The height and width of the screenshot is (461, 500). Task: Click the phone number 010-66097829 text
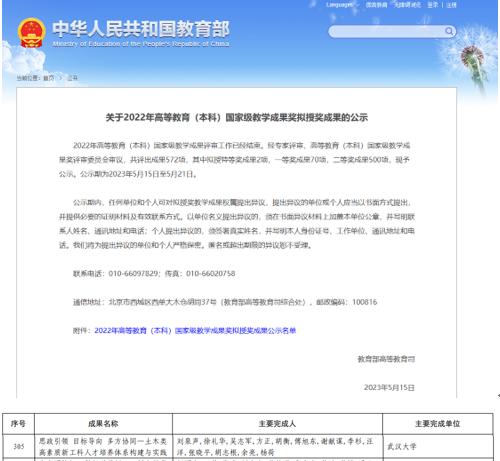coord(133,274)
